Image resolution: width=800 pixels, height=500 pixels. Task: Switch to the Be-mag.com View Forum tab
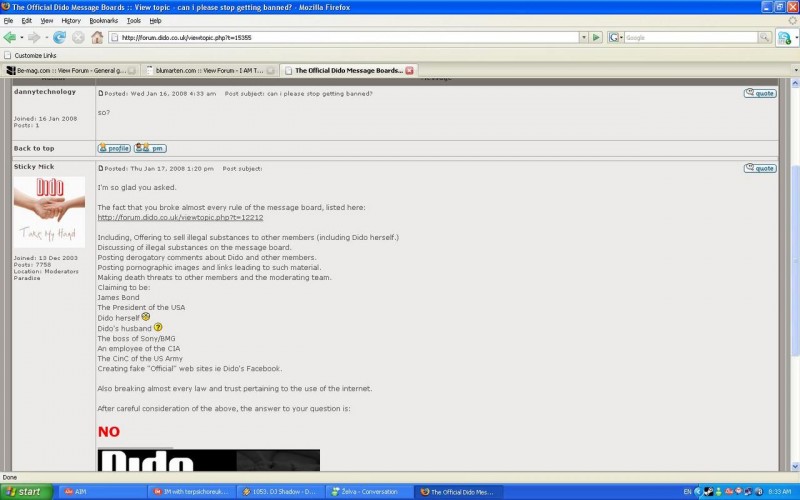[x=70, y=70]
